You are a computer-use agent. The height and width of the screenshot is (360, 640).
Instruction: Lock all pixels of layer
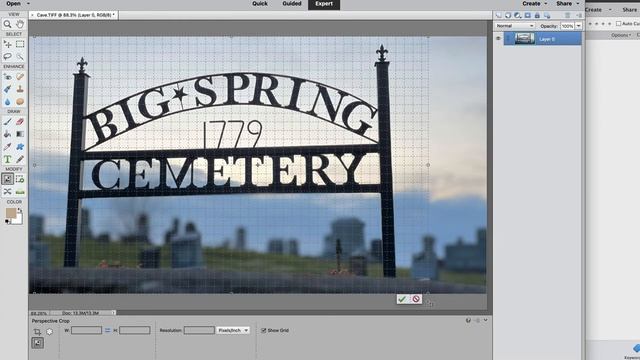538,15
